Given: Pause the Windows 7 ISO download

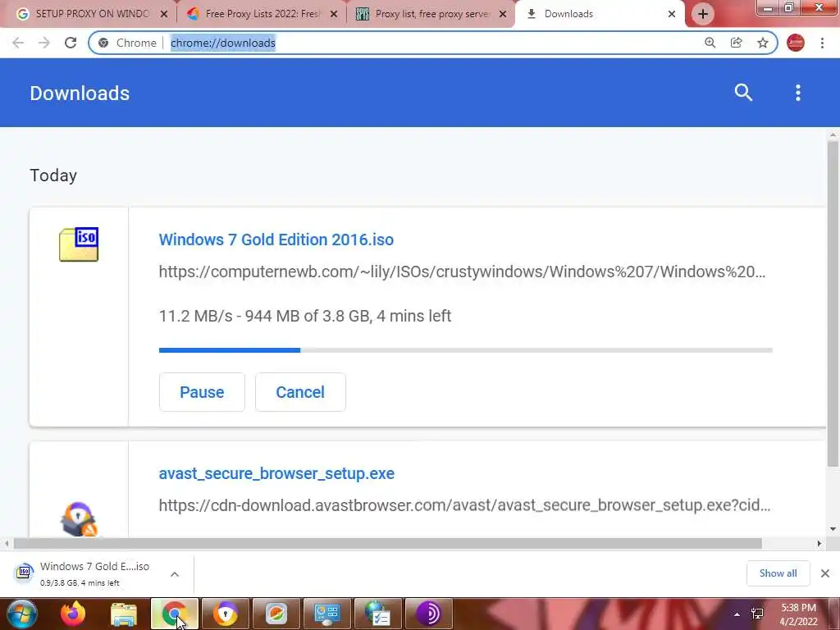Looking at the screenshot, I should (x=202, y=392).
